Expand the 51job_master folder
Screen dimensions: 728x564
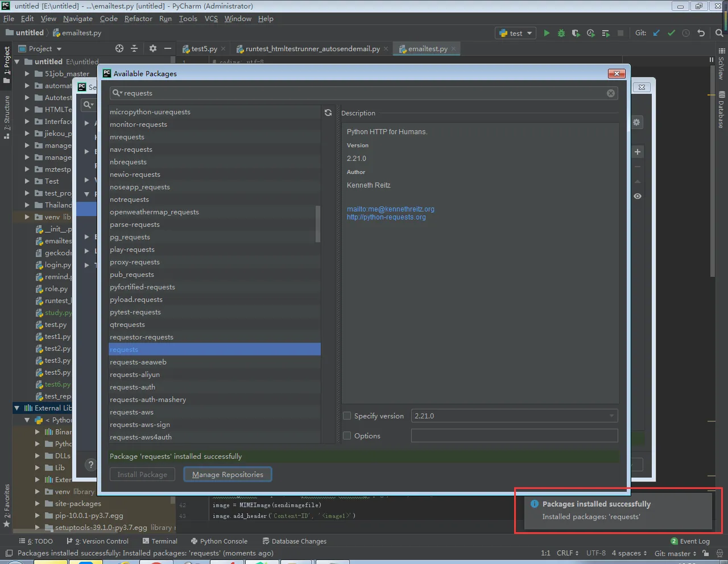click(27, 73)
